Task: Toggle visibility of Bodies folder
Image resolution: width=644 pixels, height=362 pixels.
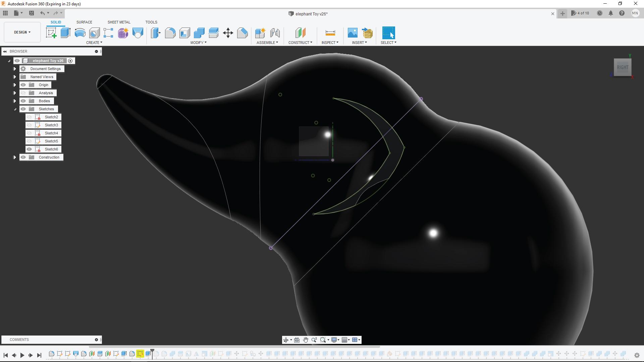Action: (x=23, y=101)
